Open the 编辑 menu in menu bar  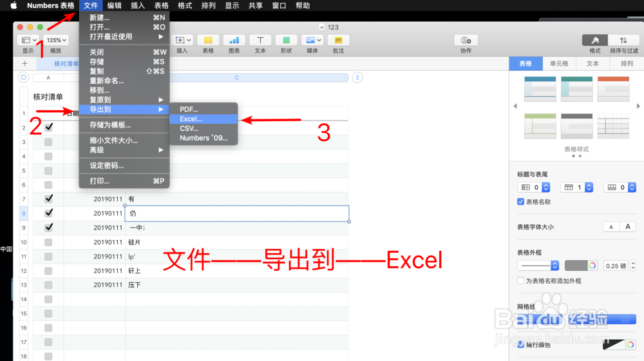(x=114, y=5)
